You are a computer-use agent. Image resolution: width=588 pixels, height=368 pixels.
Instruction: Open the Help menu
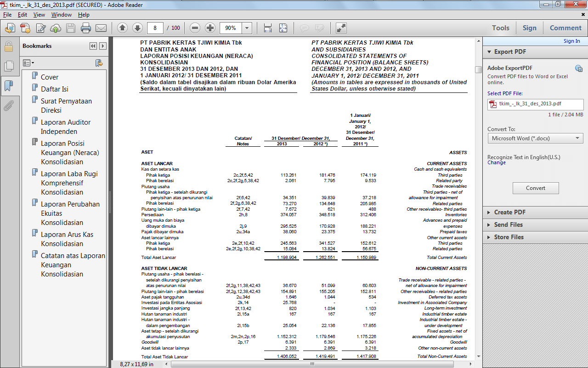tap(84, 15)
